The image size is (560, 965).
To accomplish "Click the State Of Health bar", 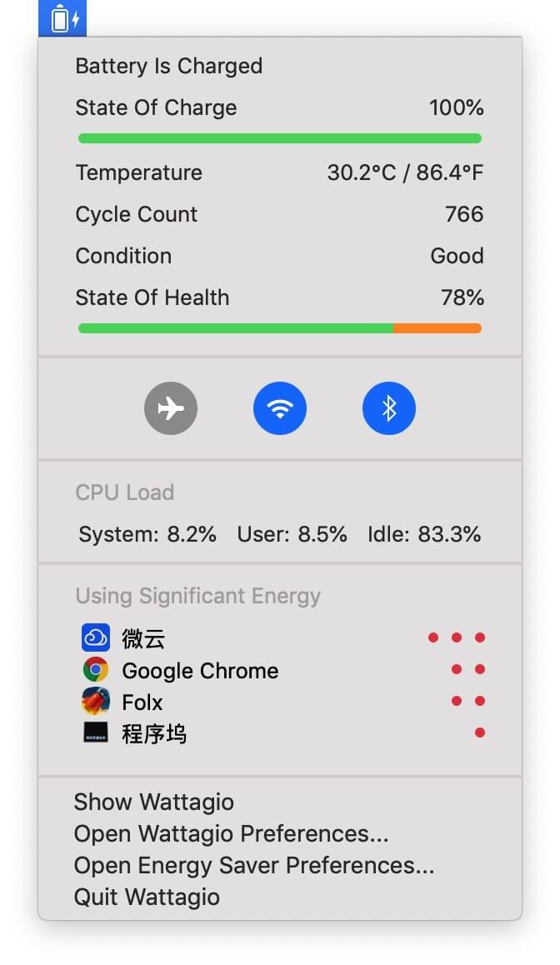I will click(x=280, y=328).
